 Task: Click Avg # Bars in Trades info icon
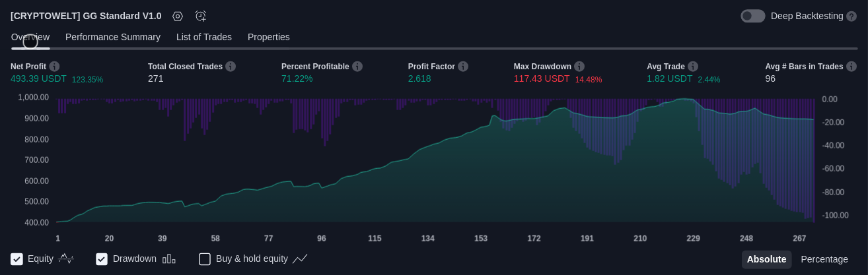point(851,67)
